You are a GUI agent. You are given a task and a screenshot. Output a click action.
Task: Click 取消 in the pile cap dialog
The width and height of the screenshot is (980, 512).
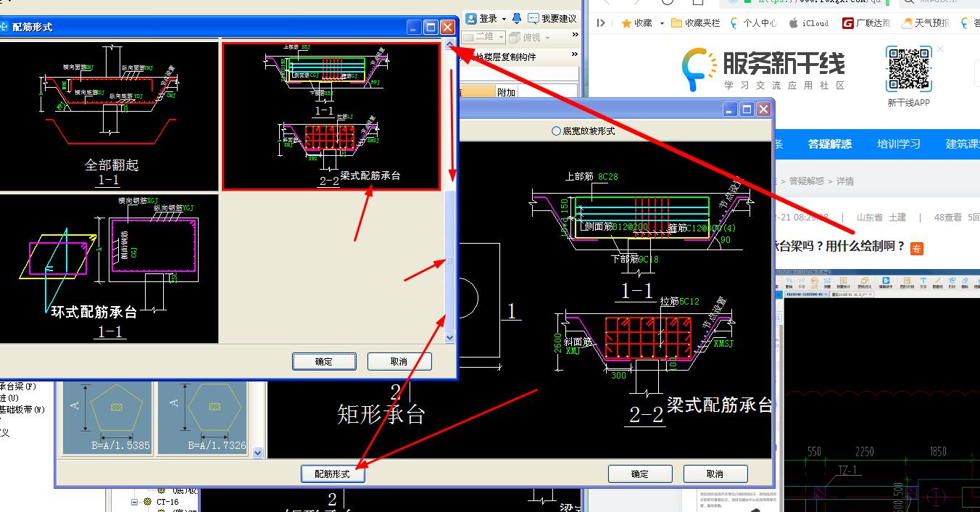coord(715,474)
